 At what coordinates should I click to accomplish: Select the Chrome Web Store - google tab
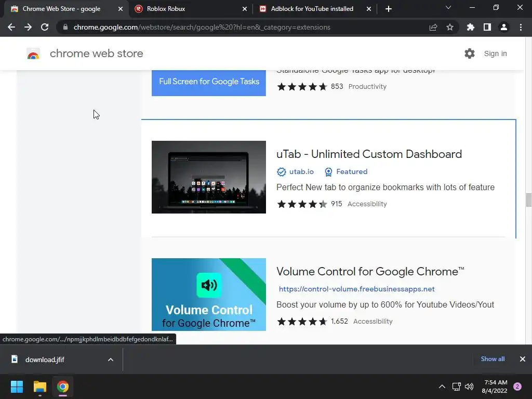coord(66,9)
